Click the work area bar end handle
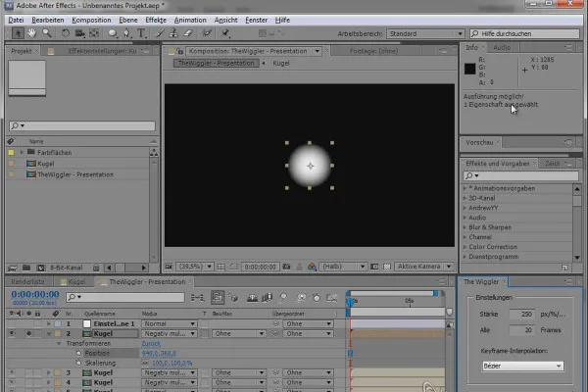This screenshot has width=588, height=392. coord(435,293)
